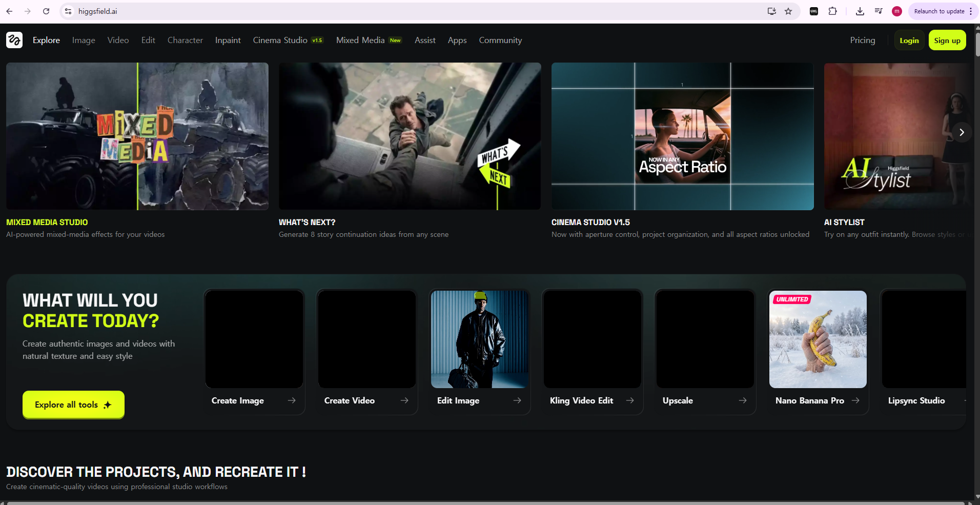Click the Upscale label
Screen dimensions: 980x505
tap(678, 400)
